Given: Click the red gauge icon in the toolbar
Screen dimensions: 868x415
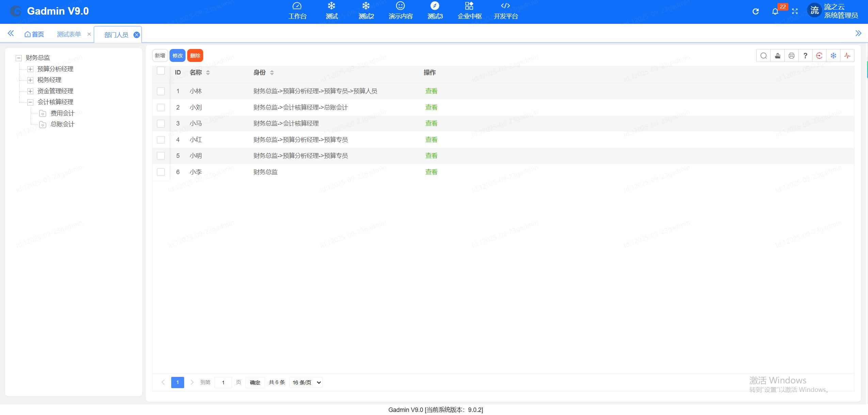Looking at the screenshot, I should click(x=820, y=55).
